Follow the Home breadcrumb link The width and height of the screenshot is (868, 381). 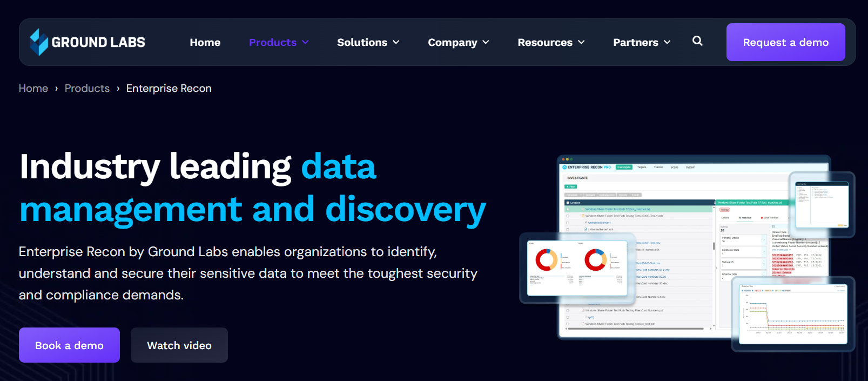pyautogui.click(x=33, y=88)
